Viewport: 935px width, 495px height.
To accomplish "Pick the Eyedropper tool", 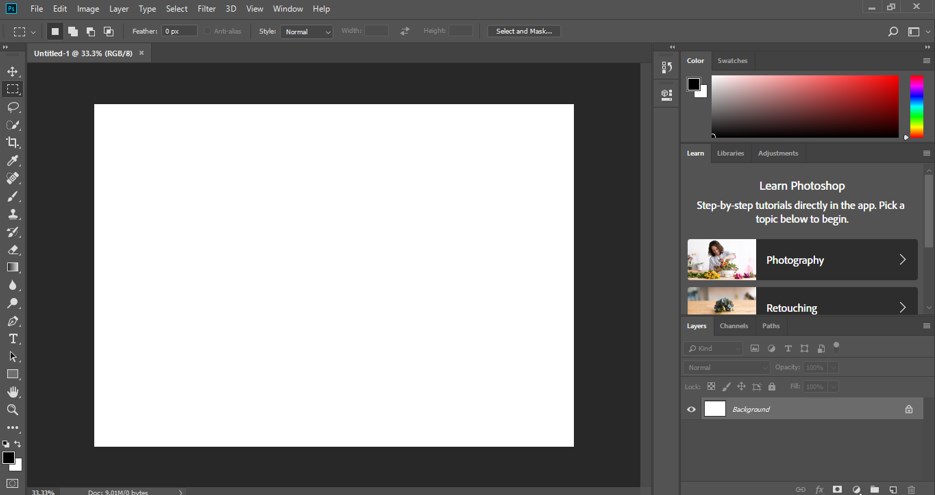I will (x=13, y=160).
